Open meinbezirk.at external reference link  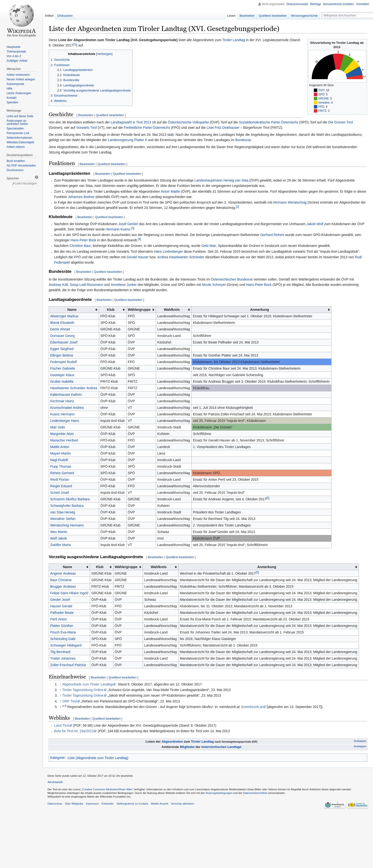254,707
